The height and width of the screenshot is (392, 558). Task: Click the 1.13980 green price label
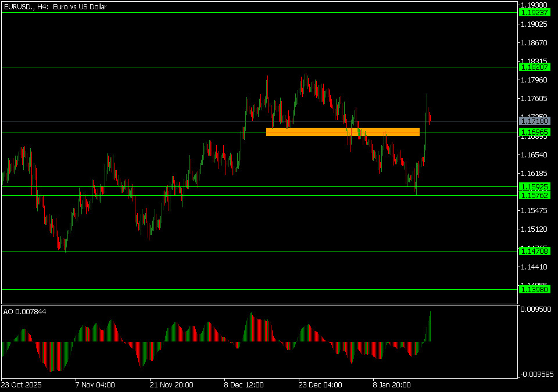point(534,289)
